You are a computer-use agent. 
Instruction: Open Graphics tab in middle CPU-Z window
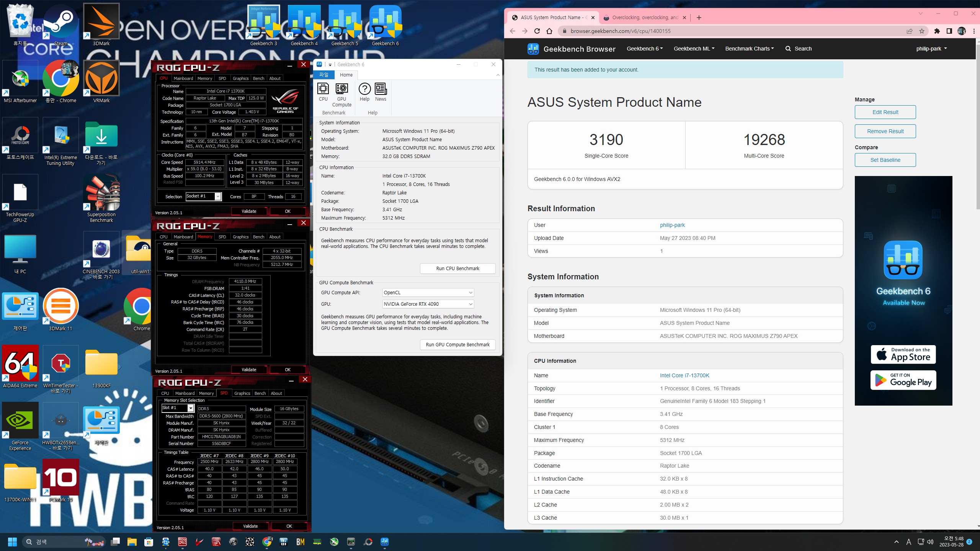(x=240, y=237)
